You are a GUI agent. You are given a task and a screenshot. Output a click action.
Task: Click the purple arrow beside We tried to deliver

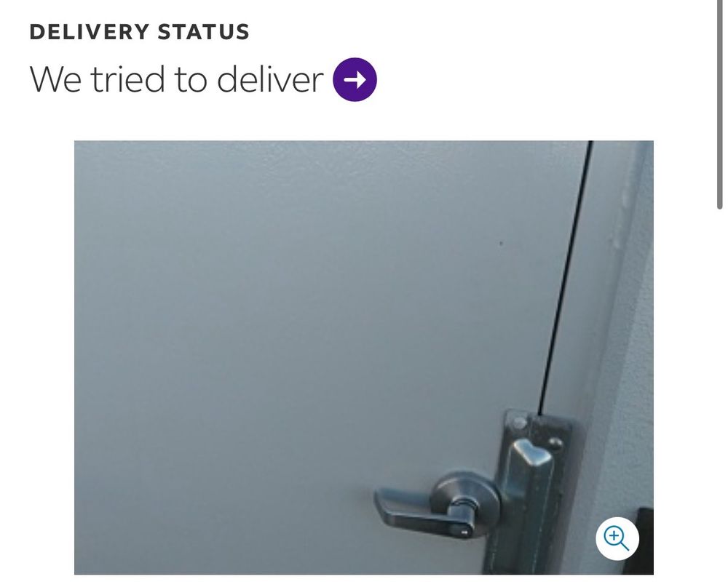[x=355, y=79]
